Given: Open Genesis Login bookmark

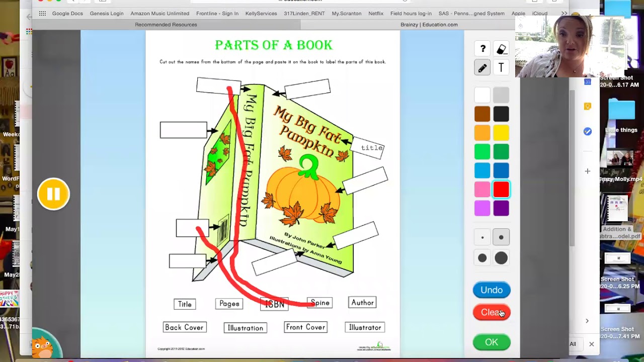Looking at the screenshot, I should coord(107,14).
